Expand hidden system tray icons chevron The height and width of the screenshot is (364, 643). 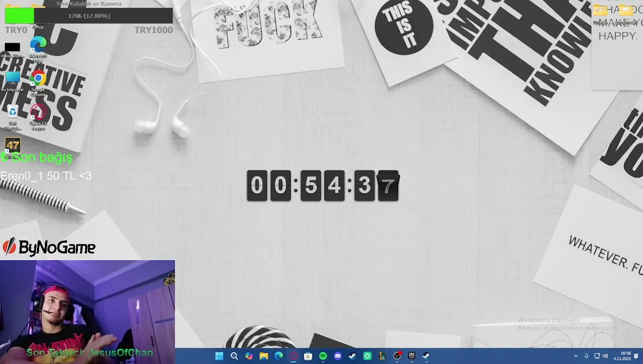[x=575, y=356]
